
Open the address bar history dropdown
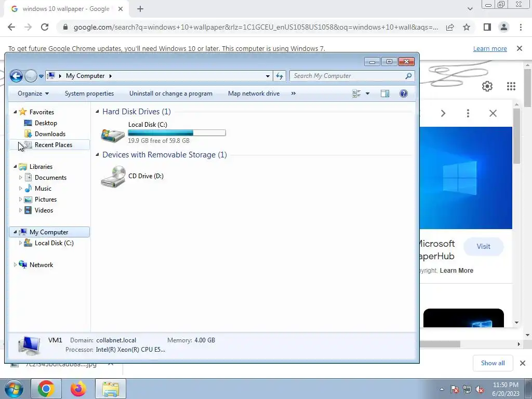click(268, 76)
